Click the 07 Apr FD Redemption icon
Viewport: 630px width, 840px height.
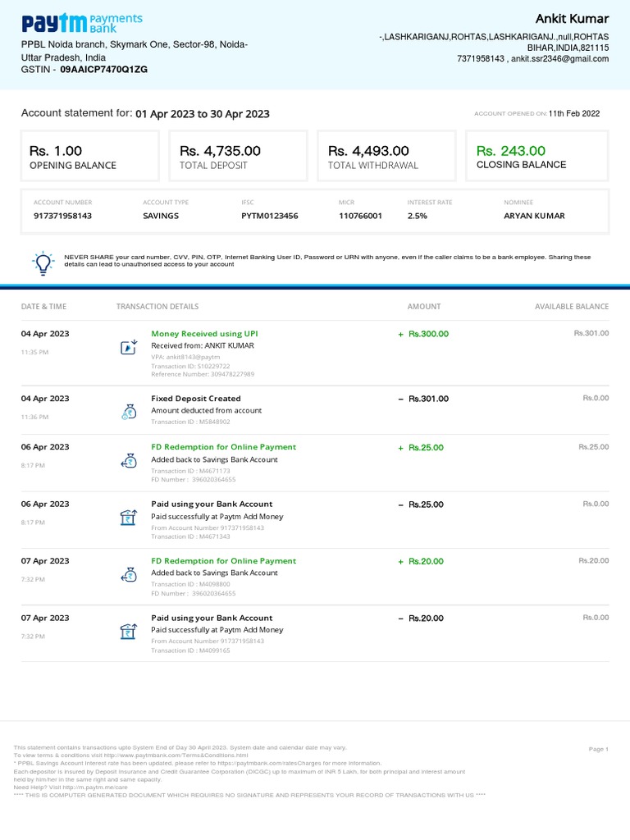[128, 574]
